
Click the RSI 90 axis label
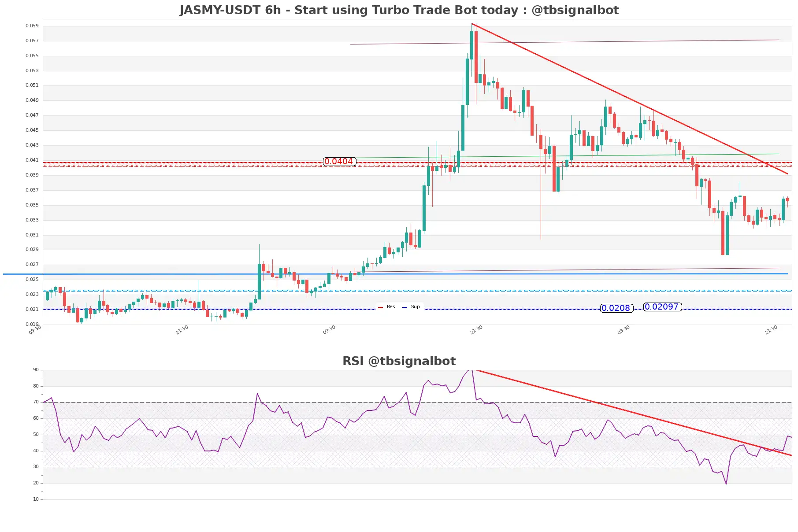coord(36,370)
